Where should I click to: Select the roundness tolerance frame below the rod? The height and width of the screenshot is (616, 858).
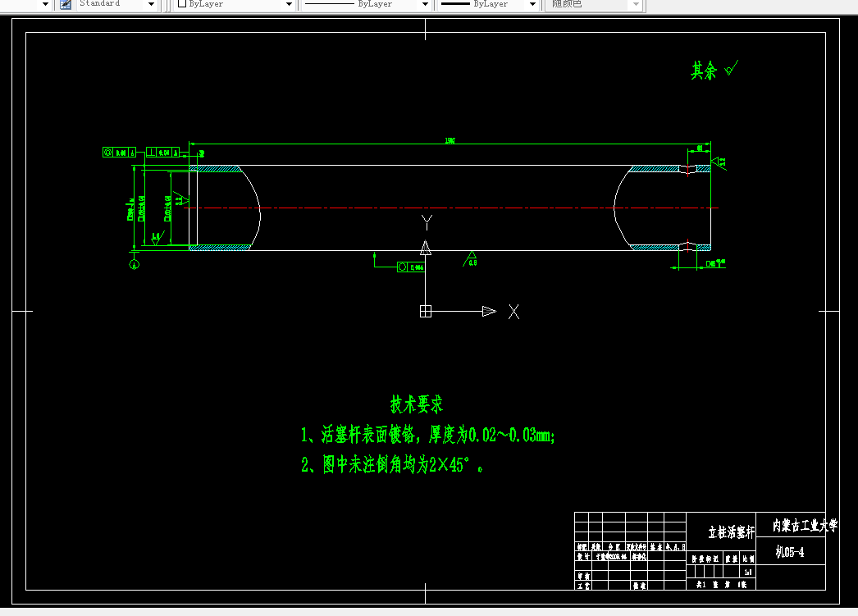[x=411, y=267]
